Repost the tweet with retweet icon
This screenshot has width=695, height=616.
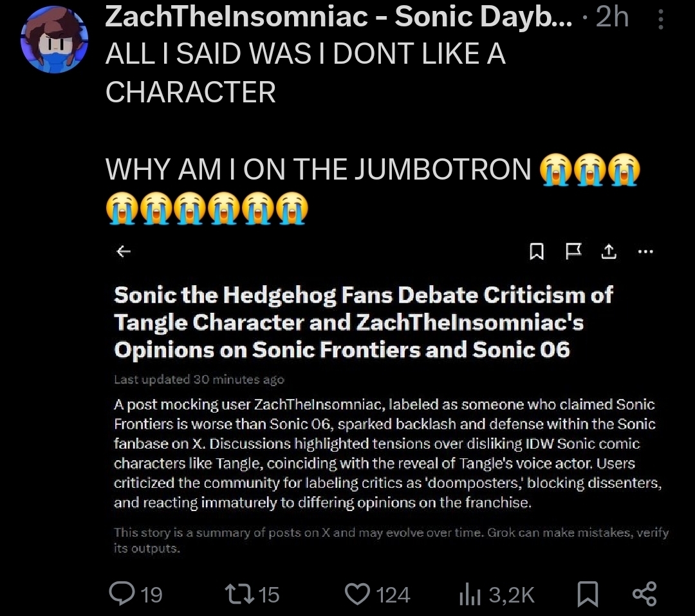click(244, 593)
